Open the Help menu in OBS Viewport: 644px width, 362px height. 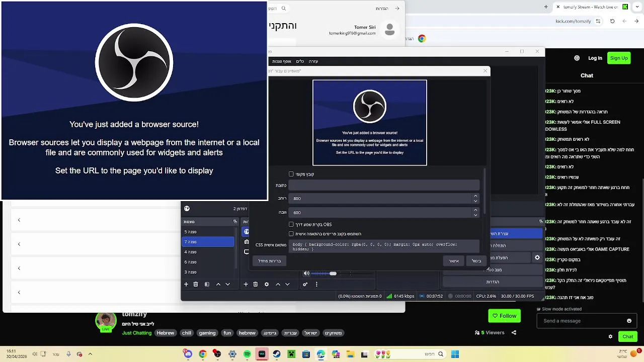click(x=313, y=61)
